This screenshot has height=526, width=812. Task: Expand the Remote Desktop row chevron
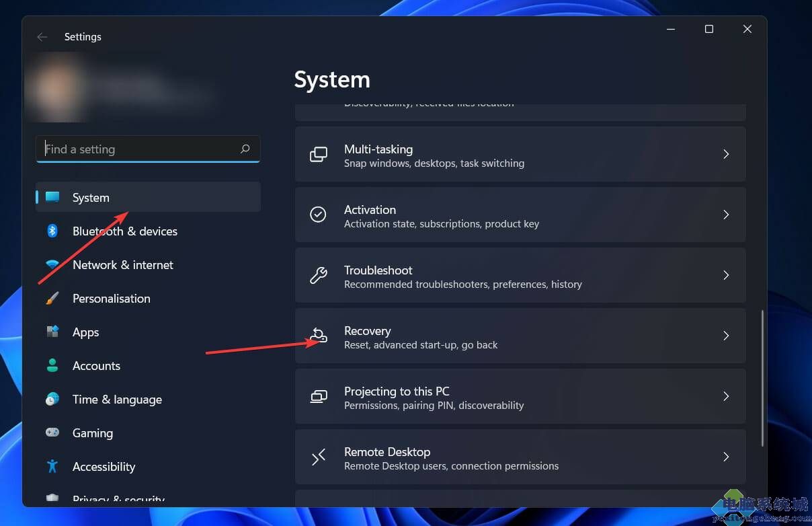coord(726,457)
